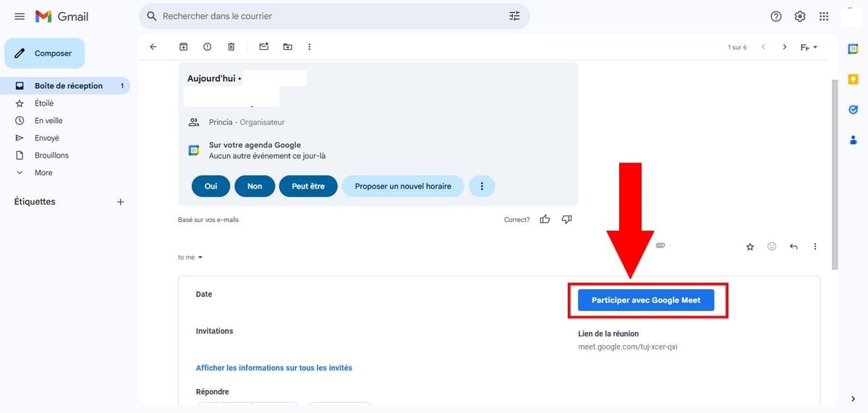
Task: Add a new label with plus icon
Action: [x=121, y=202]
